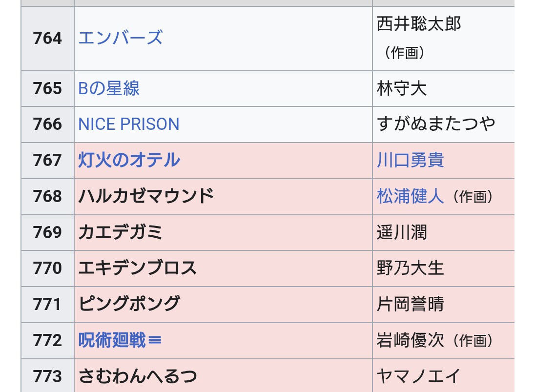The height and width of the screenshot is (392, 535).
Task: Select the author cell 林守大
Action: coord(402,88)
